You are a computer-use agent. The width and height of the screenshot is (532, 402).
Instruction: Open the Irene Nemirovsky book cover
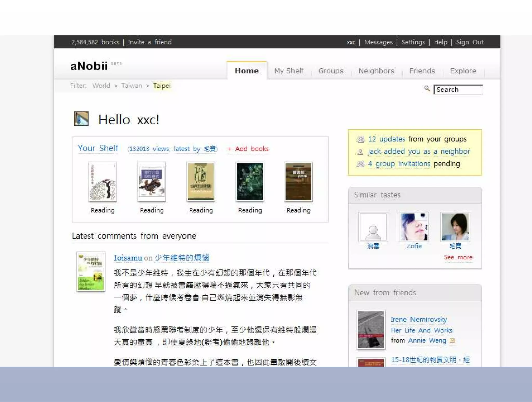click(x=371, y=330)
